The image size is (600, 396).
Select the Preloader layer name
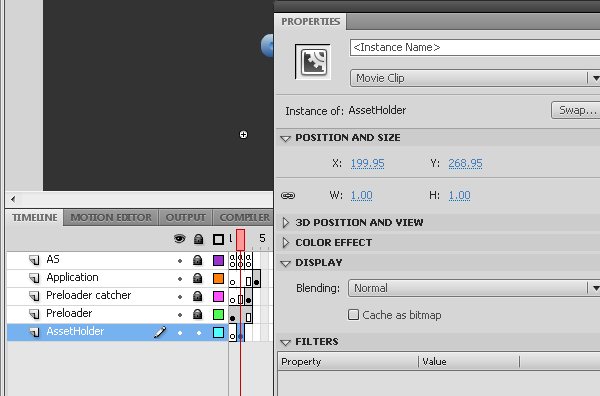click(x=69, y=313)
